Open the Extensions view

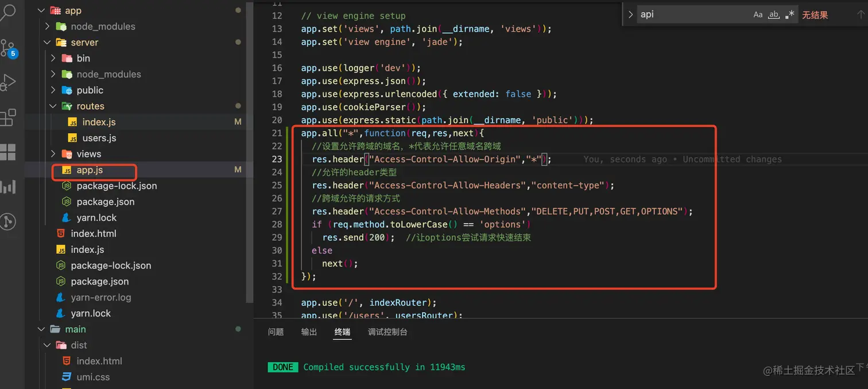click(x=8, y=117)
